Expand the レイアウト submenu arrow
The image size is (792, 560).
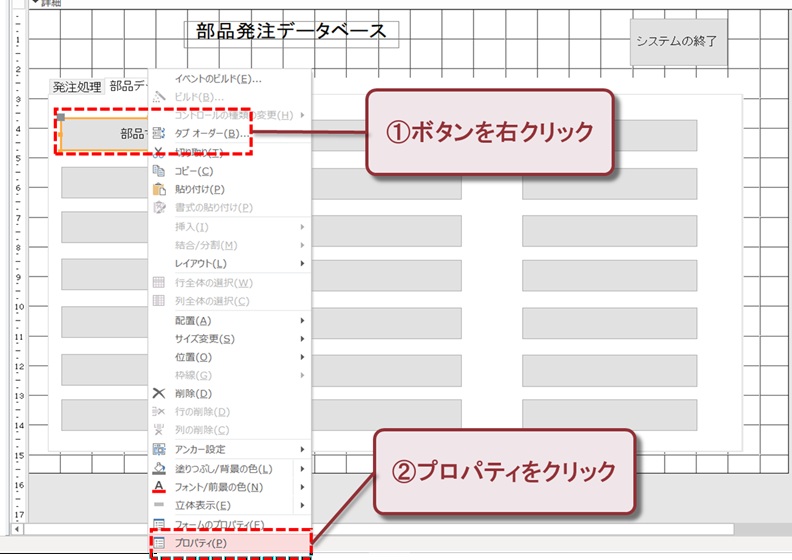(302, 263)
